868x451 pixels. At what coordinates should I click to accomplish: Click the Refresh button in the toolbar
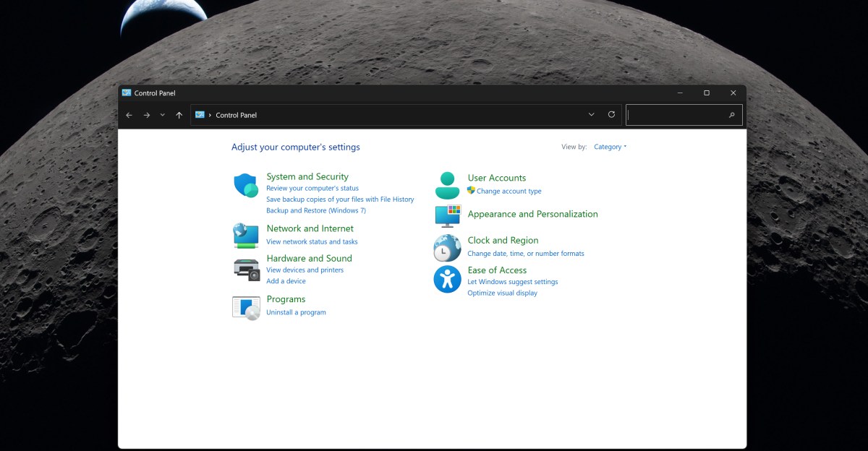(x=610, y=114)
